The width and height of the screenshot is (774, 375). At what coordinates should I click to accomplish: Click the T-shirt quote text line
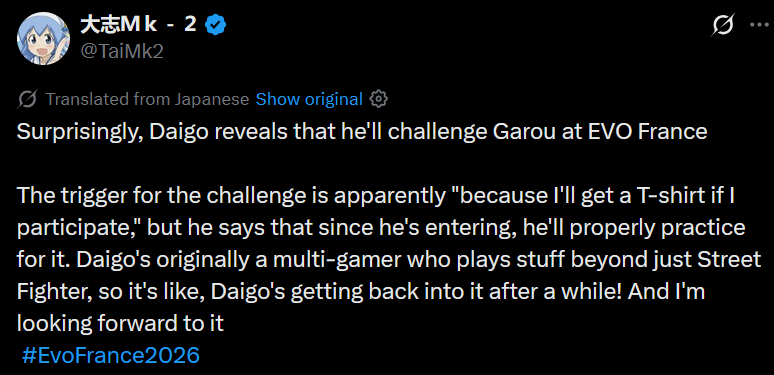376,196
